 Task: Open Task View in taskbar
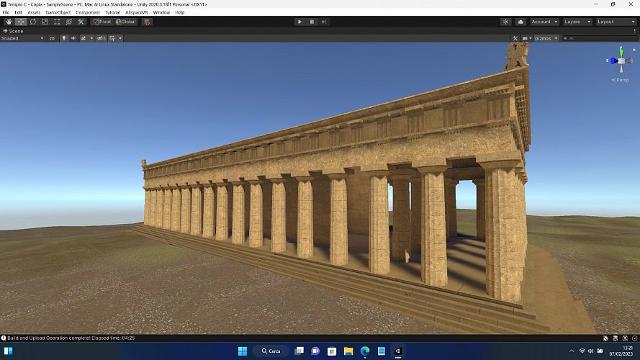pos(299,351)
